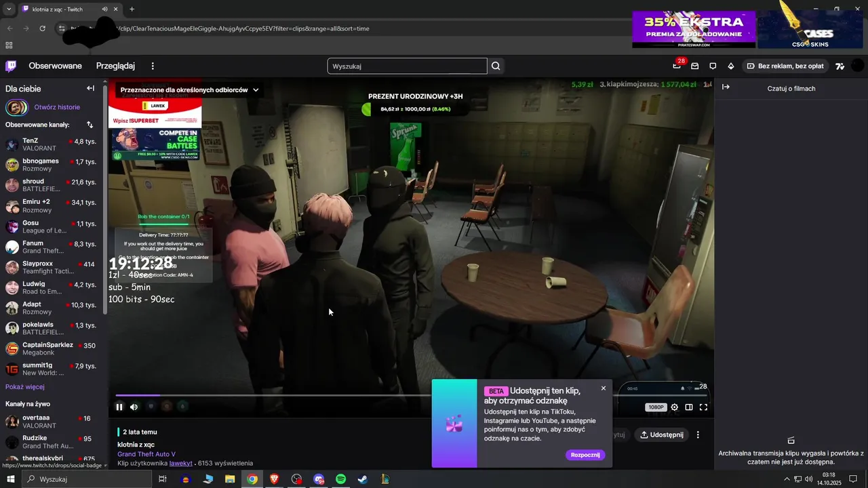This screenshot has height=488, width=868.
Task: Open the browser tab search dropdown
Action: tap(9, 9)
